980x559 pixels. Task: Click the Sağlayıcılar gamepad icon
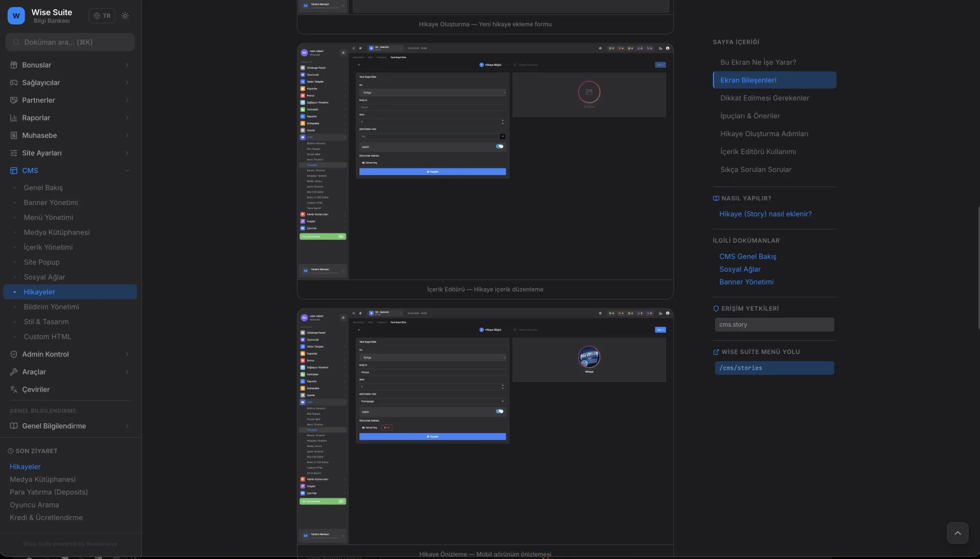pyautogui.click(x=14, y=83)
